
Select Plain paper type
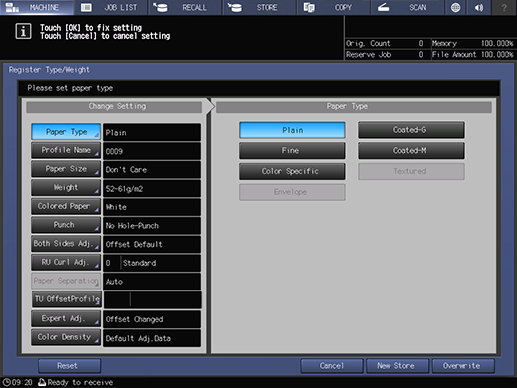(292, 130)
